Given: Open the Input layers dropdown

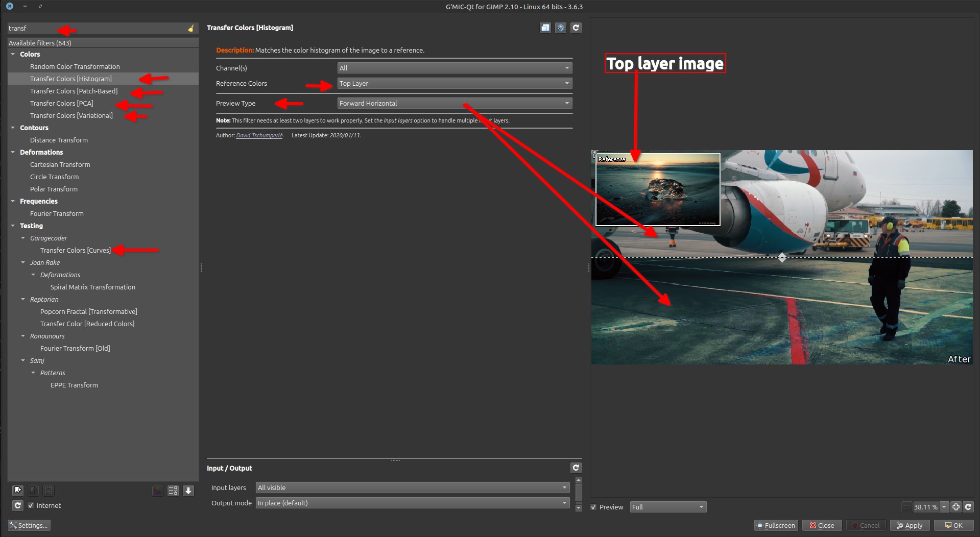Looking at the screenshot, I should click(412, 487).
